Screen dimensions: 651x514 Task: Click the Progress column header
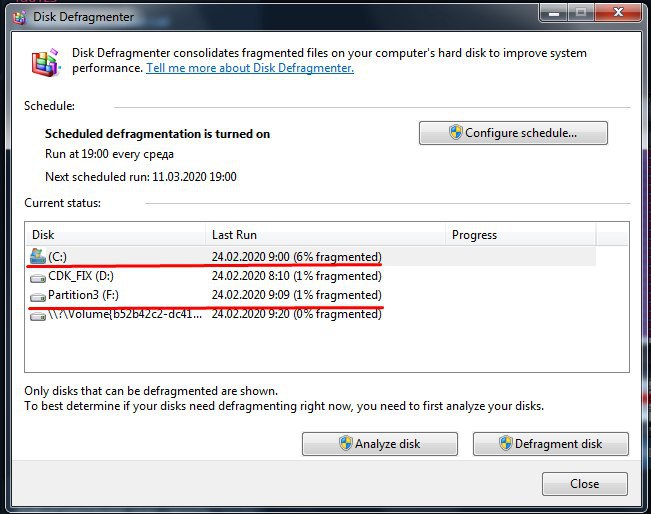click(518, 235)
